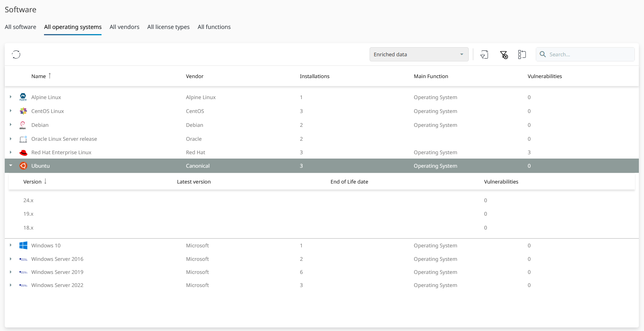644x331 pixels.
Task: Expand the CentOS Linux row
Action: coord(11,111)
